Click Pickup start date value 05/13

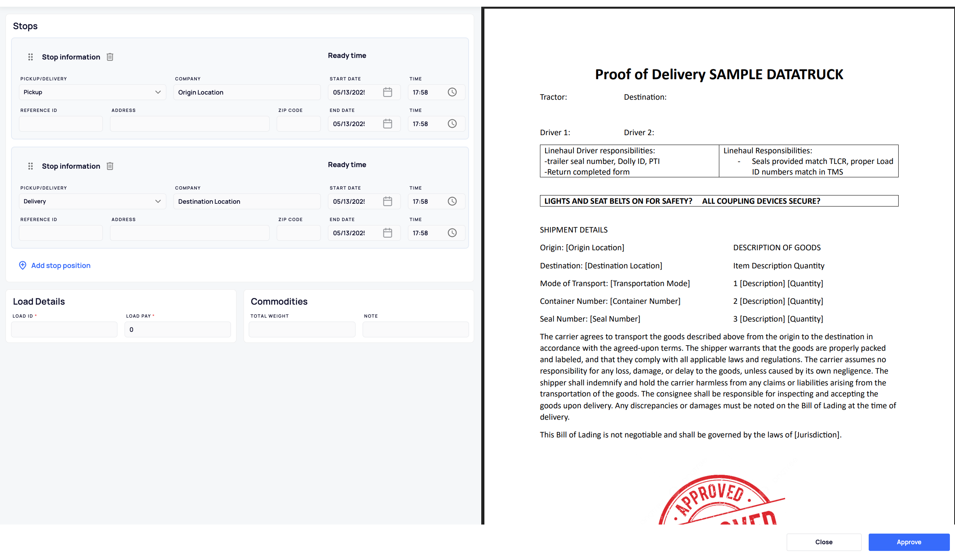pos(349,92)
